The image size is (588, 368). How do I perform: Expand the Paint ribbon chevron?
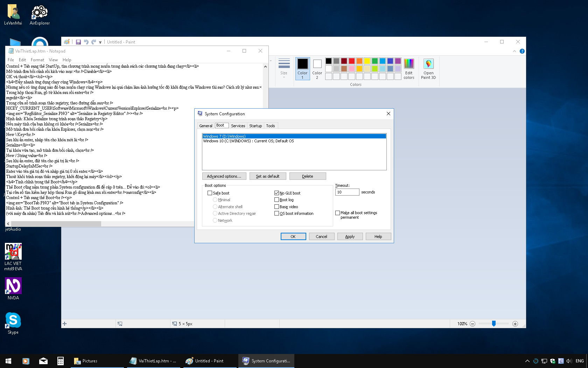tap(514, 51)
